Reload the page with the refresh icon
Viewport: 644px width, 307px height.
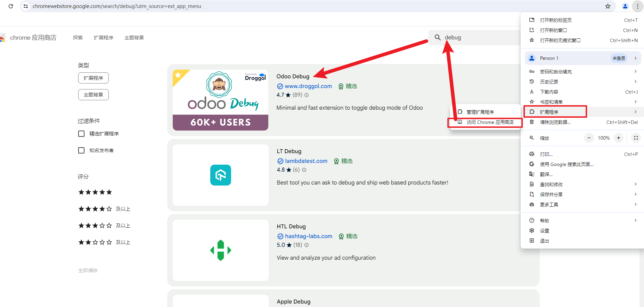coord(11,6)
